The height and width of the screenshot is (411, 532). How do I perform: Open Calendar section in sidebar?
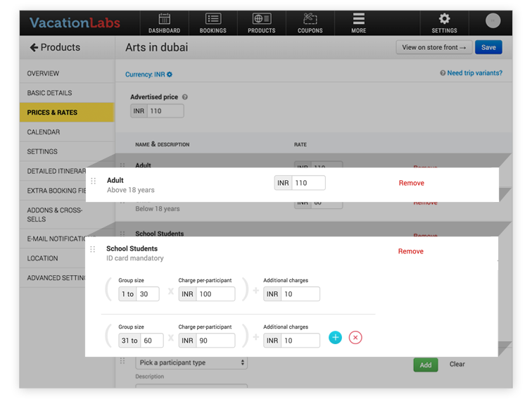[66, 132]
